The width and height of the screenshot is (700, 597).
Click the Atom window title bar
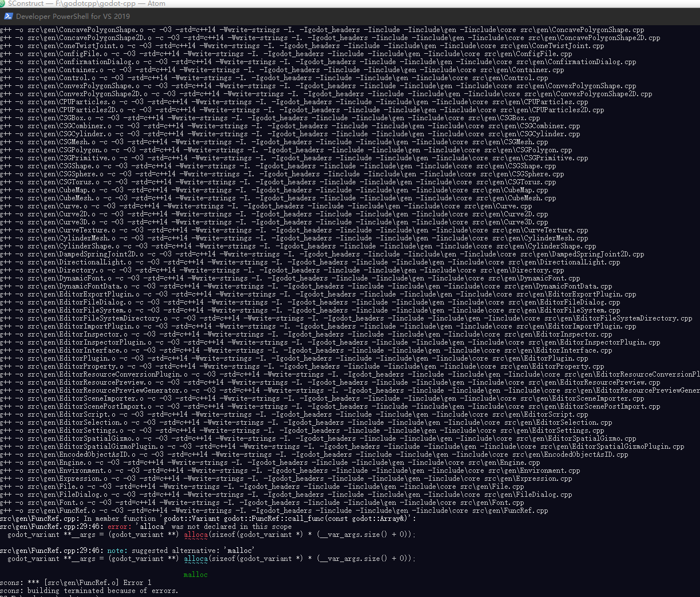[343, 4]
